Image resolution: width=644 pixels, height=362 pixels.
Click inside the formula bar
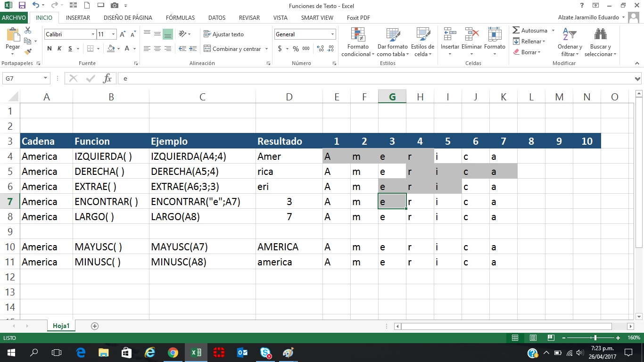(x=283, y=78)
